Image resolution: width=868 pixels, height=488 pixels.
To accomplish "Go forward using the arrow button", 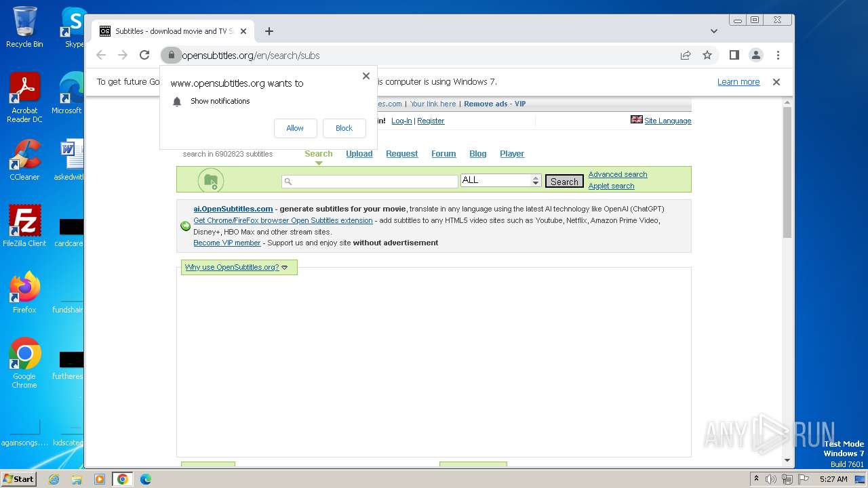I will pyautogui.click(x=123, y=55).
